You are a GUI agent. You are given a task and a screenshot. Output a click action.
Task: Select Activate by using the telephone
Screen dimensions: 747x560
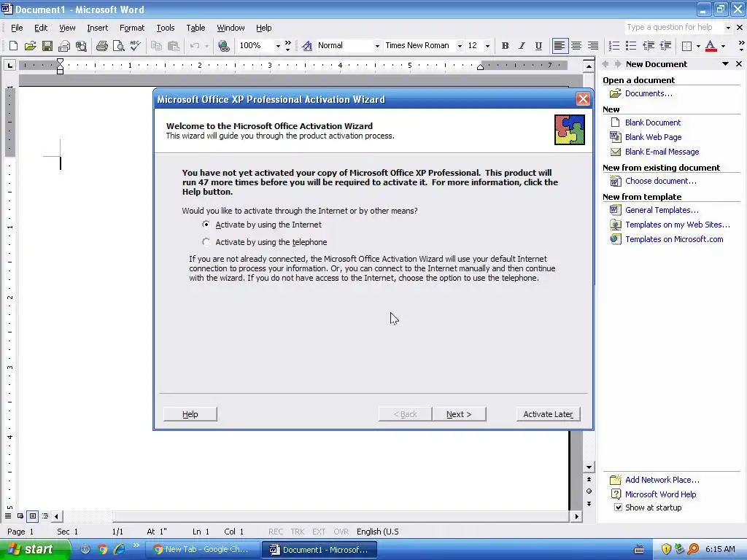(206, 242)
